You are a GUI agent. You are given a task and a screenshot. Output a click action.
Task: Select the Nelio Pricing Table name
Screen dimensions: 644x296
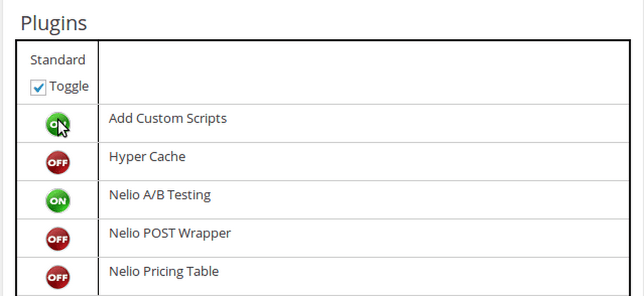coord(164,272)
